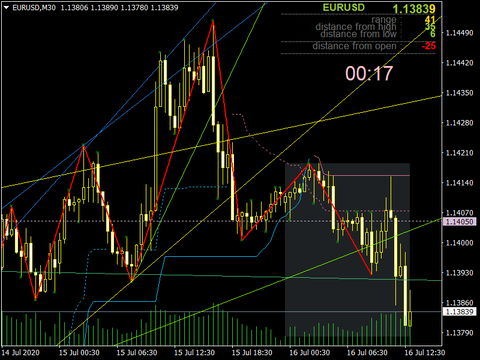480x360 pixels.
Task: Click the 00:17 candle countdown timer
Action: point(369,73)
